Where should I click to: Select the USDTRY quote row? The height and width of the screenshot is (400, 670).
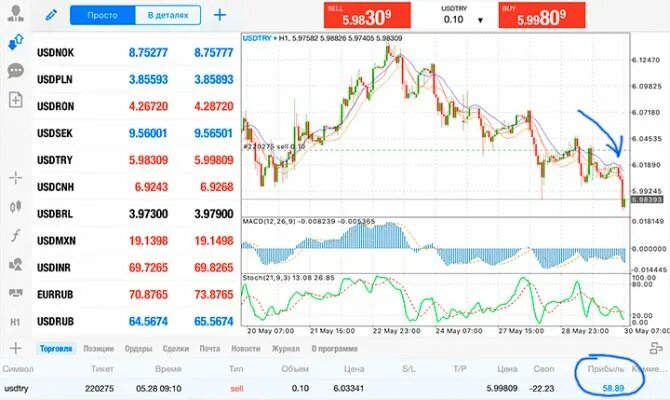tap(135, 160)
